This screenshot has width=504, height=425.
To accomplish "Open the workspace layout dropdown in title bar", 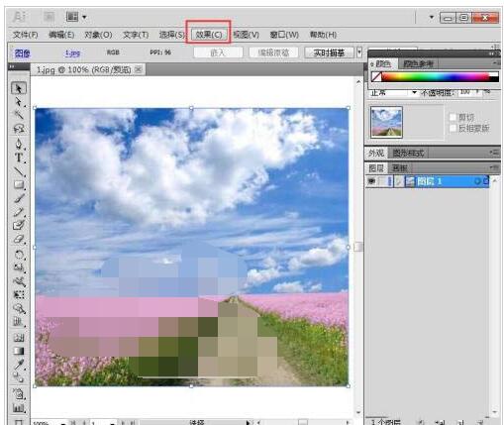I will pyautogui.click(x=76, y=17).
